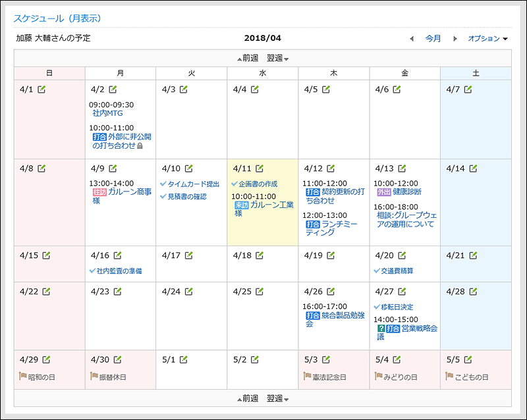Screen dimensions: 527x420
Task: Click the add-event icon beside 4/7
Action: click(468, 90)
